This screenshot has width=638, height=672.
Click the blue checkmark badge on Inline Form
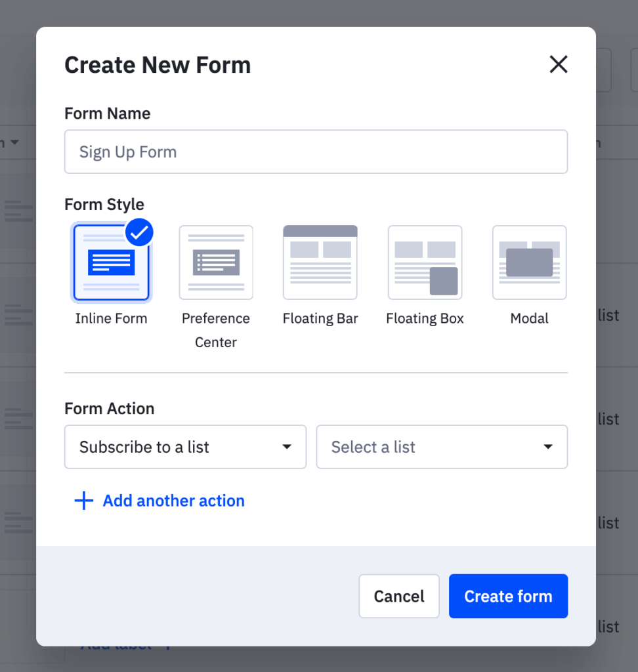coord(139,232)
